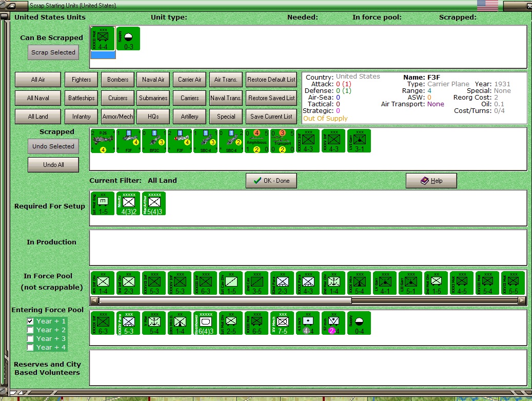The height and width of the screenshot is (401, 532).
Task: Click force pool scrollbar left arrow
Action: pyautogui.click(x=94, y=300)
